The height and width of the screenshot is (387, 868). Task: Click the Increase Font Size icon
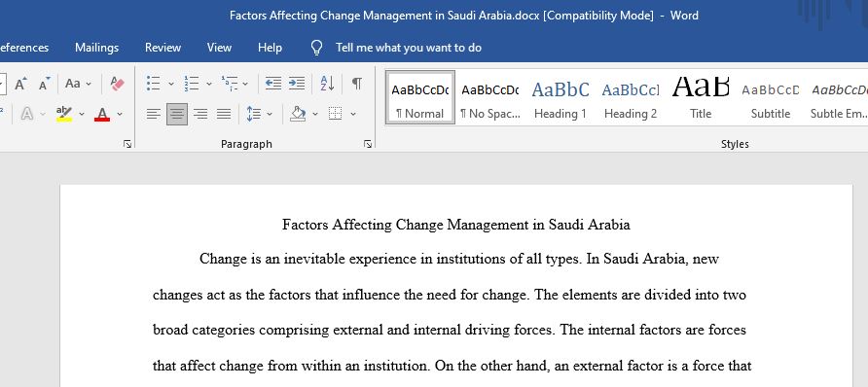21,84
